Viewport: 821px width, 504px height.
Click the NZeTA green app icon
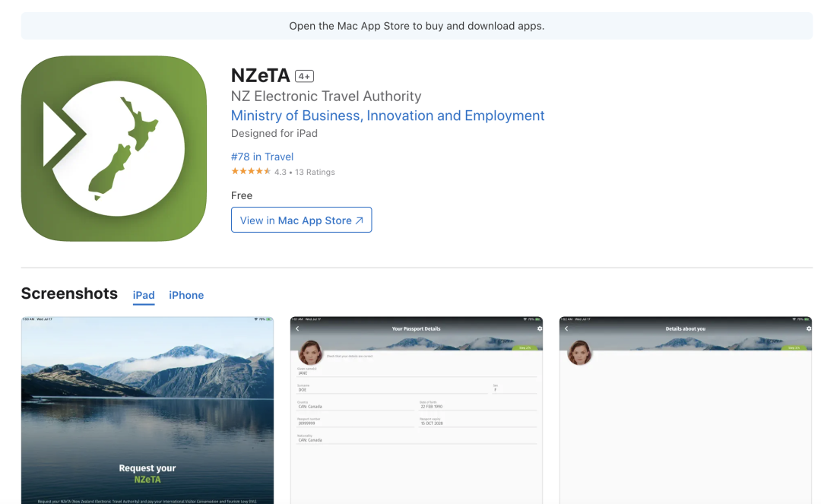114,148
